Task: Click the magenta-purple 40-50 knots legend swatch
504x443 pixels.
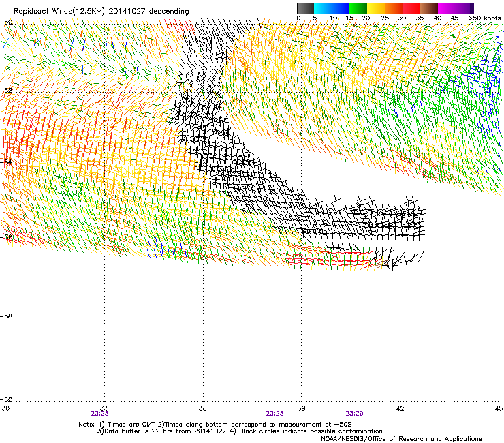Action: coord(456,8)
